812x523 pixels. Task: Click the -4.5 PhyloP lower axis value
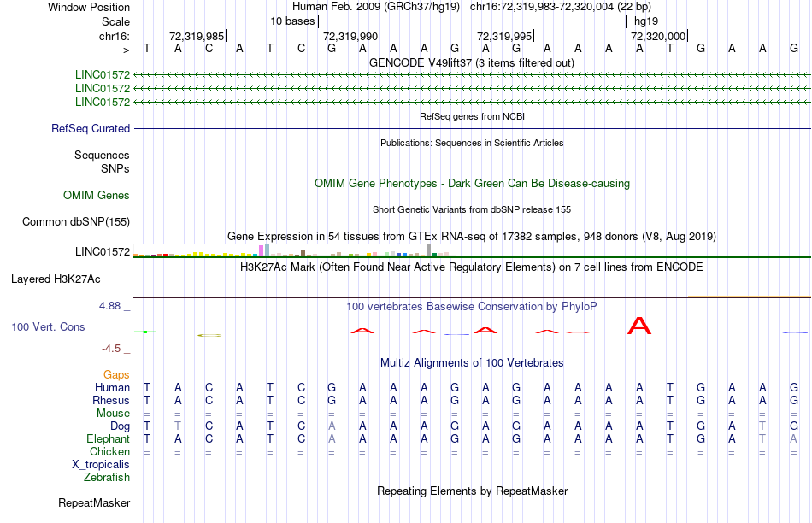pos(111,349)
